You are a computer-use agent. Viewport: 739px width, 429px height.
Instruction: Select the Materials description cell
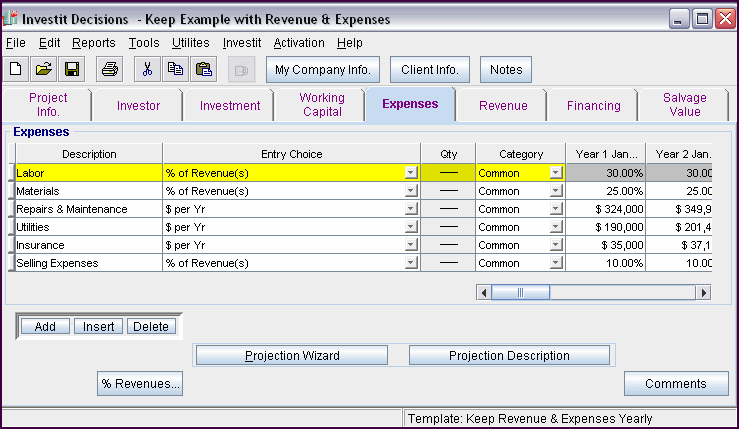(x=89, y=191)
